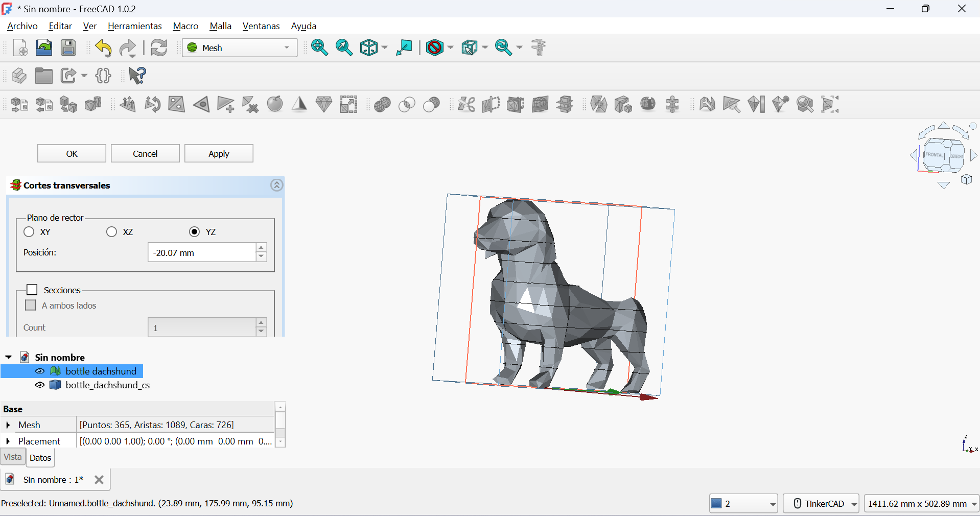
Task: Open a document file icon
Action: (x=44, y=48)
